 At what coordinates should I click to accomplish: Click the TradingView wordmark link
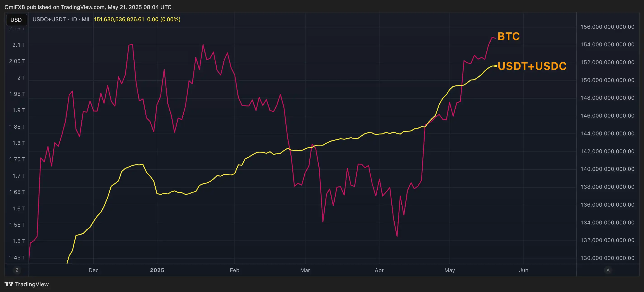(32, 284)
